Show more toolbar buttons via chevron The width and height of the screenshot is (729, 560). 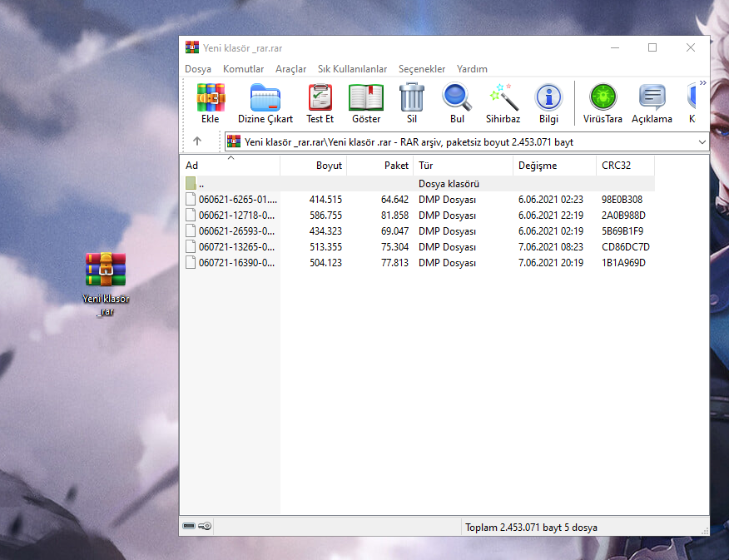coord(703,82)
